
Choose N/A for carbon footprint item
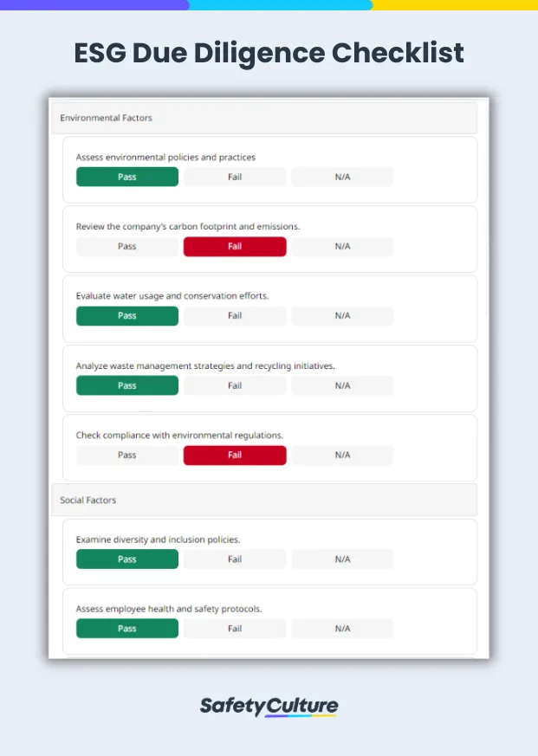tap(342, 246)
